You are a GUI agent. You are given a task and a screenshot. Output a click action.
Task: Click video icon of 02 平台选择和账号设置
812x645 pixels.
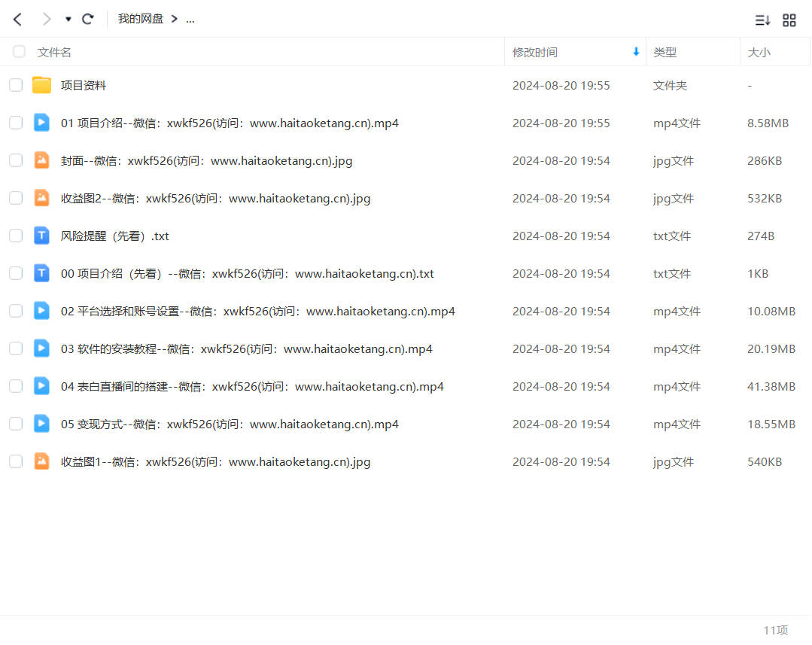click(x=41, y=311)
